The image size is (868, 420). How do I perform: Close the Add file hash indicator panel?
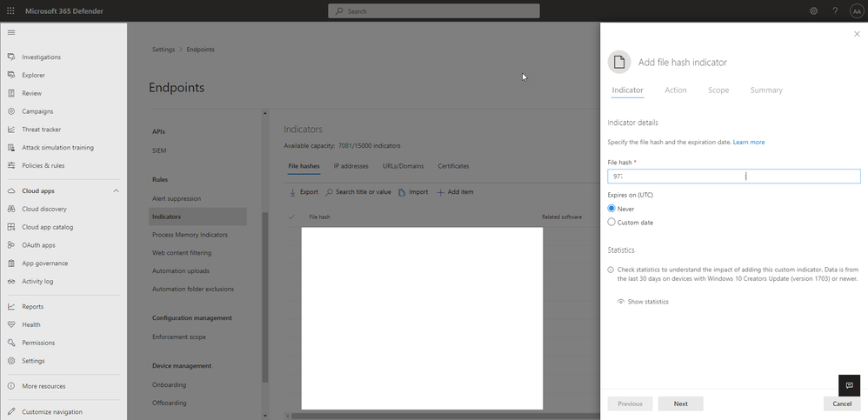pyautogui.click(x=857, y=34)
